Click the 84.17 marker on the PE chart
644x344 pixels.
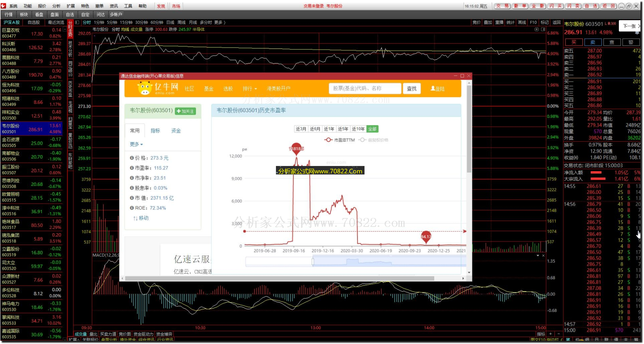[x=426, y=237]
